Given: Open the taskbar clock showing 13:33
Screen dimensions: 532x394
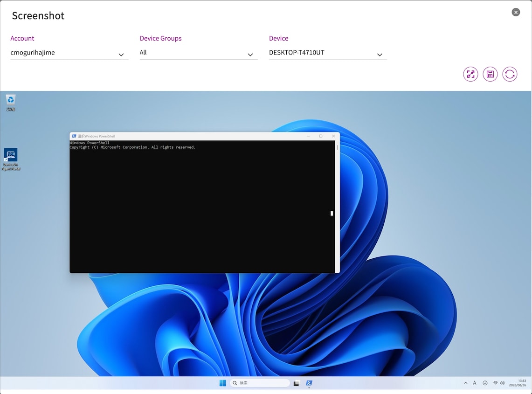Looking at the screenshot, I should point(518,383).
